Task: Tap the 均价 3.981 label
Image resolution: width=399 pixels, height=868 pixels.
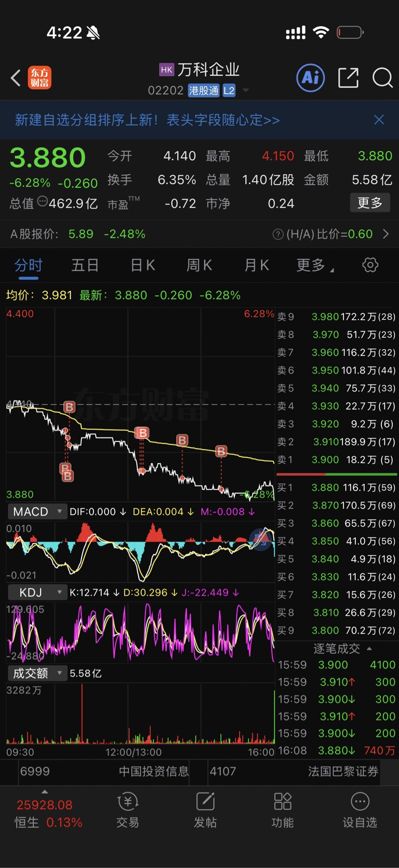Action: 39,295
